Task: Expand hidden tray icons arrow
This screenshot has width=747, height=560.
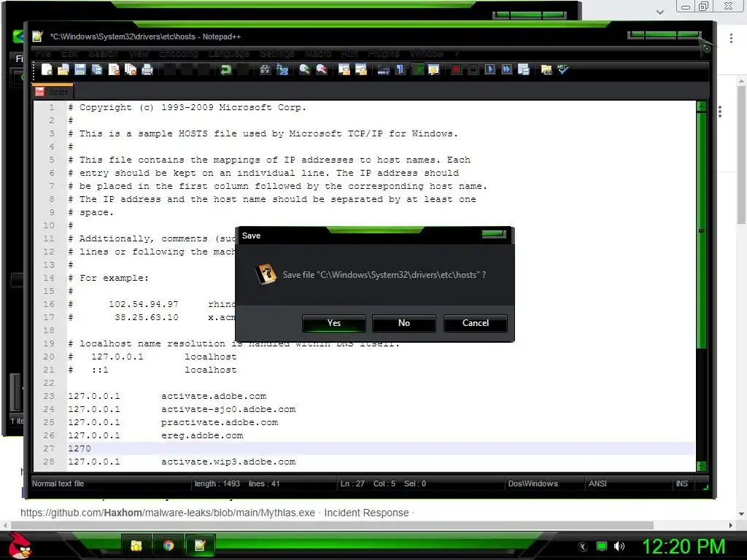Action: tap(583, 546)
